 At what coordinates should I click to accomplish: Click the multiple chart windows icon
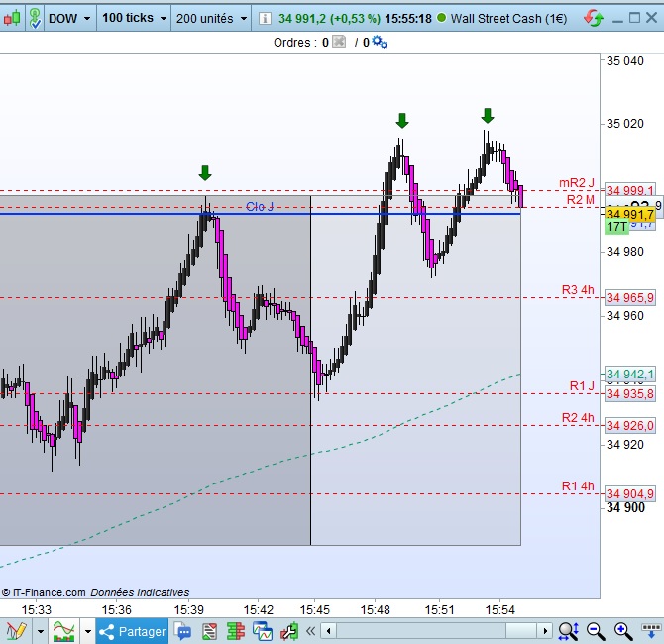click(x=262, y=631)
